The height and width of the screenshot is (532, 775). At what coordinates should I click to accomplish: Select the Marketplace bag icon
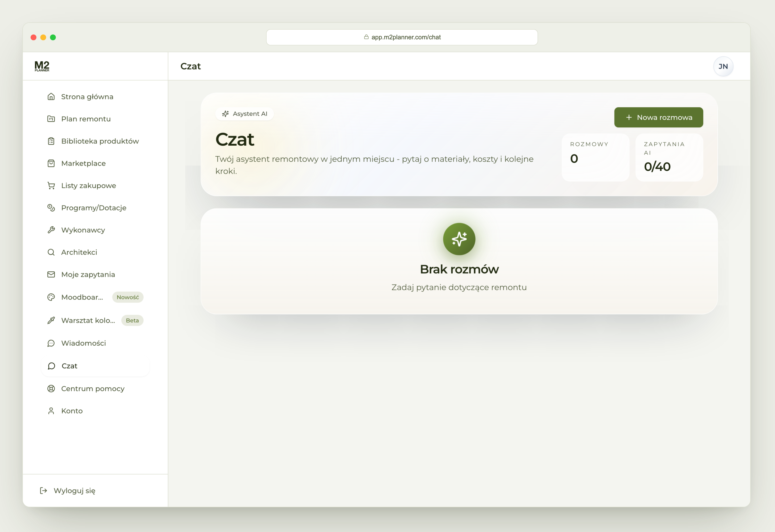point(51,163)
